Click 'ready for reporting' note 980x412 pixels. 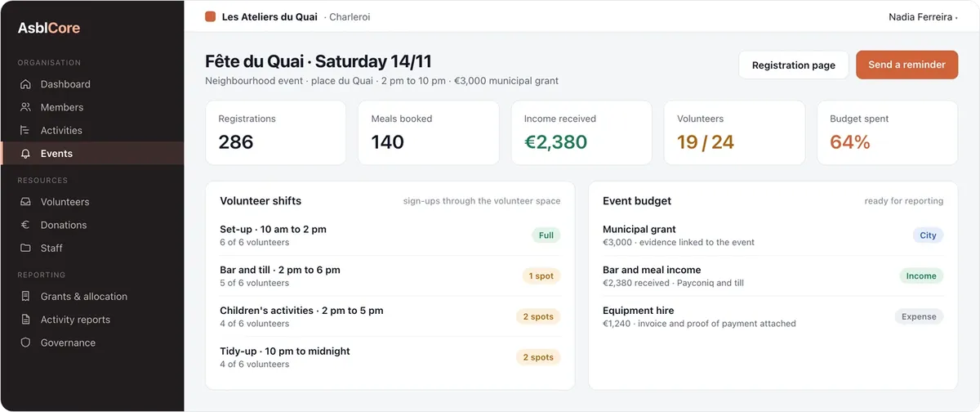coord(904,201)
